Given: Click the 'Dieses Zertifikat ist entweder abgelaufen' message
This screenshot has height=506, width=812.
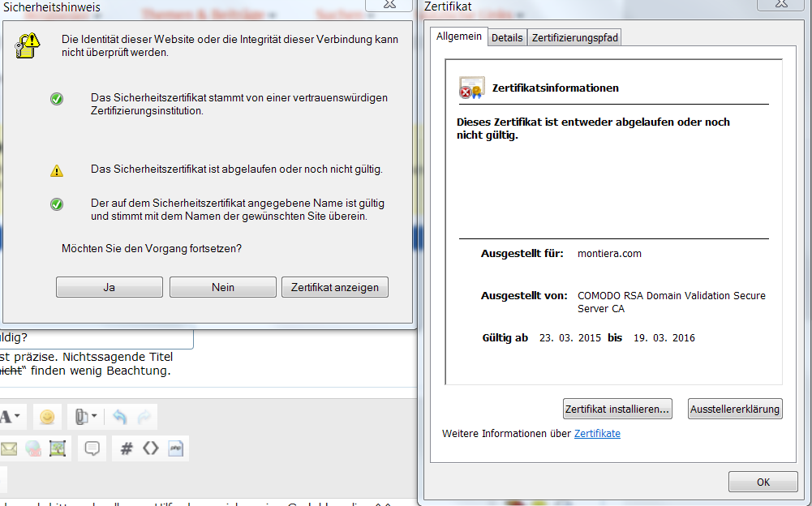Looking at the screenshot, I should [593, 128].
